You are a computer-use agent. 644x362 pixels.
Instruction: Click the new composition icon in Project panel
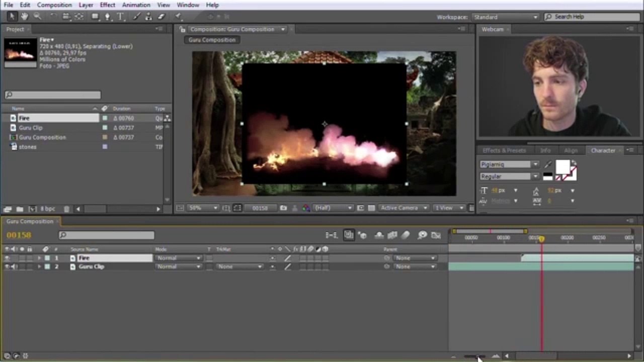33,209
